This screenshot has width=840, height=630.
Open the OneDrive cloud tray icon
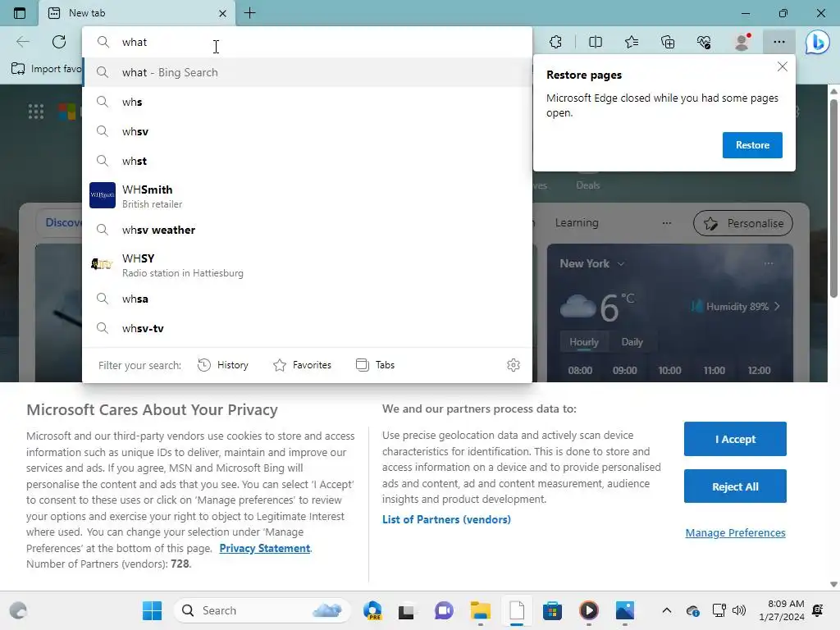coord(692,610)
